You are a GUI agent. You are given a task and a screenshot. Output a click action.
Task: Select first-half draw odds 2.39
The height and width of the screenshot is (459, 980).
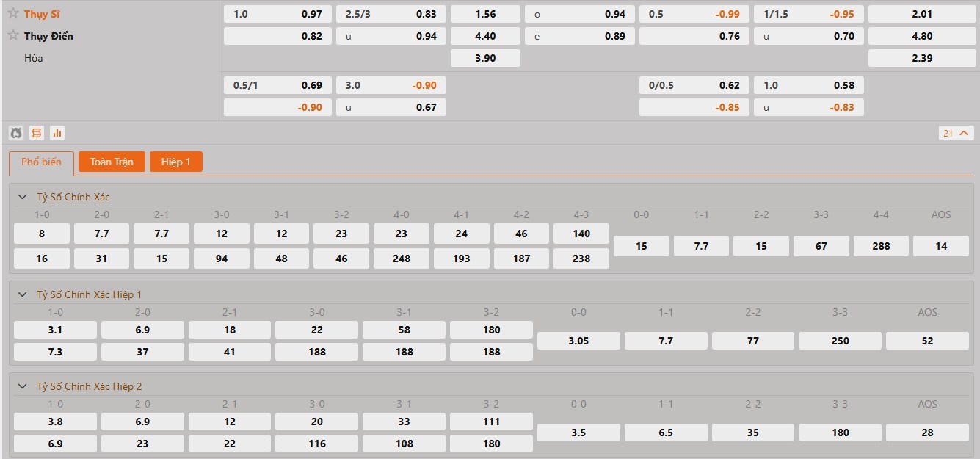pyautogui.click(x=921, y=58)
